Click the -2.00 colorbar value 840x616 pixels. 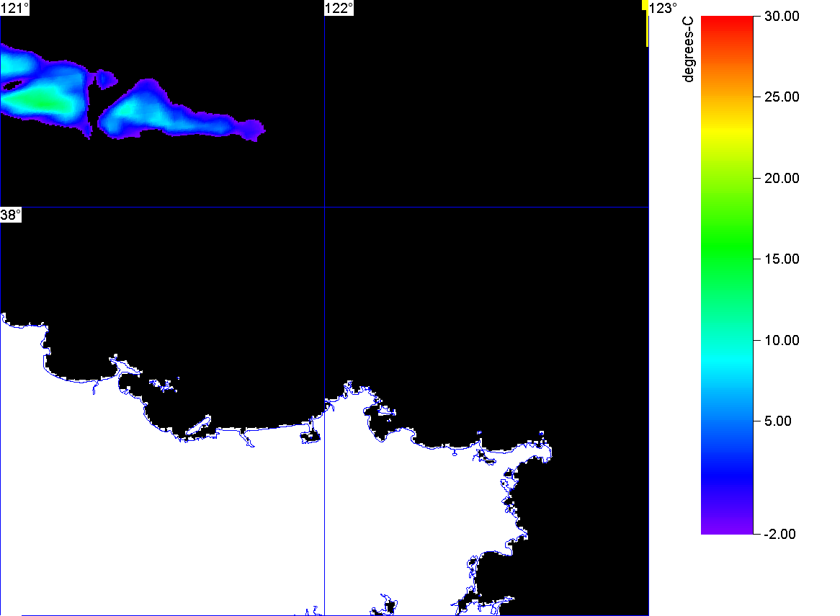(x=779, y=534)
